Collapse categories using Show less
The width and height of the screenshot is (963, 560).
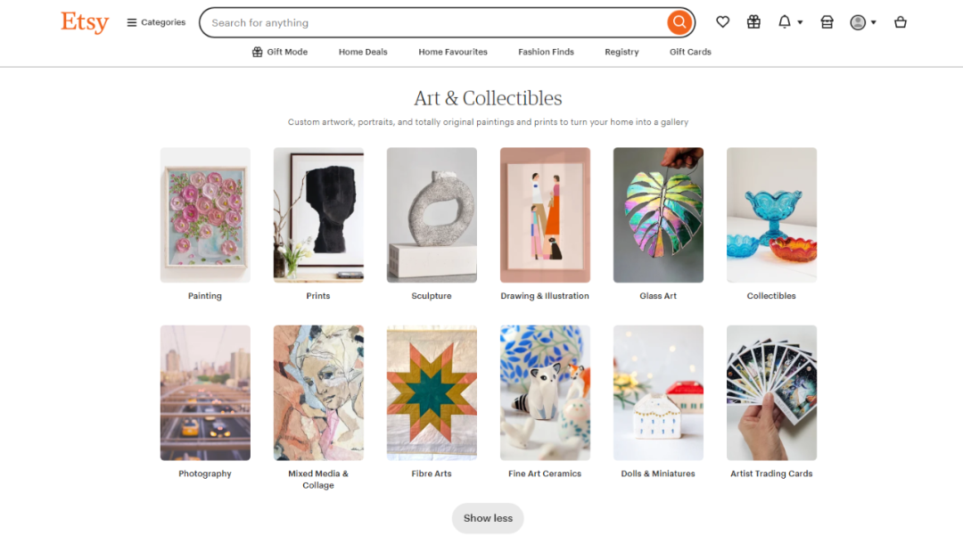pyautogui.click(x=488, y=518)
